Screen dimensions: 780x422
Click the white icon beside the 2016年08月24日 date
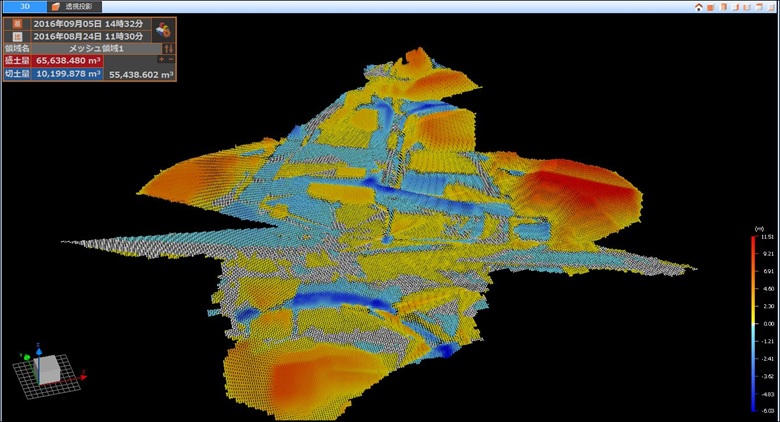(x=18, y=36)
